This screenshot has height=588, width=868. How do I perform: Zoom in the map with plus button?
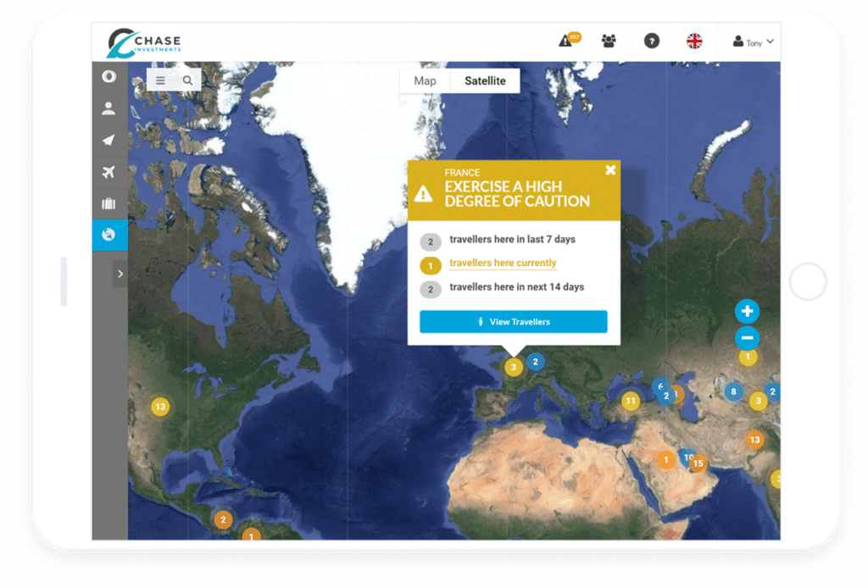[x=747, y=311]
